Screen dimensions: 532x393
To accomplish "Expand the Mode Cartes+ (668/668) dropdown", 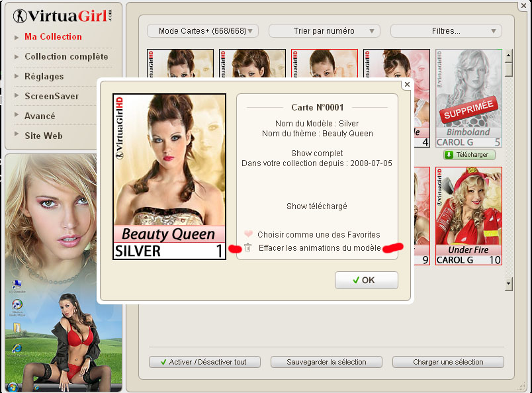I will tap(202, 31).
